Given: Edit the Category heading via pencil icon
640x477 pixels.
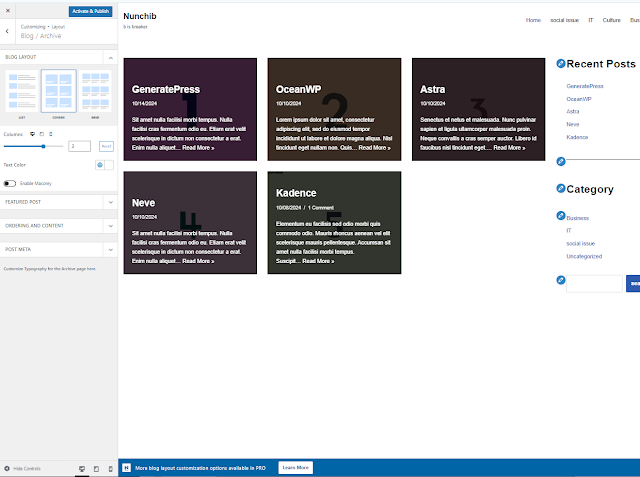Looking at the screenshot, I should tap(561, 188).
